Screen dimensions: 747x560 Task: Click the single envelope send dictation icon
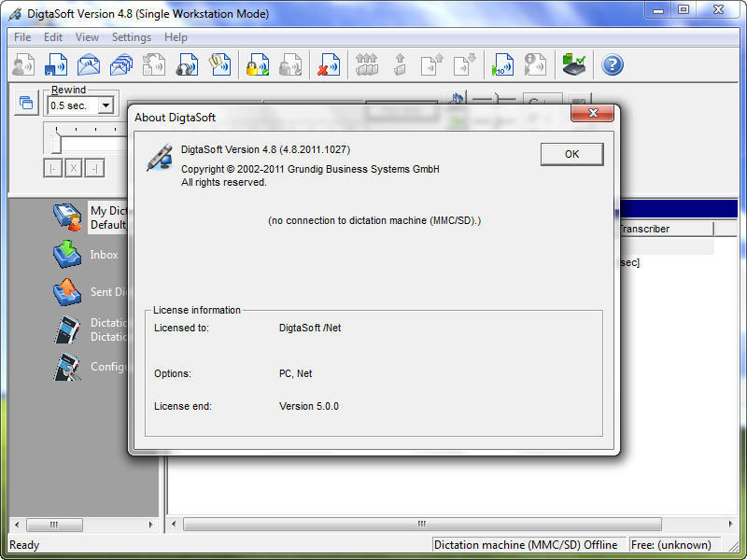pos(89,64)
